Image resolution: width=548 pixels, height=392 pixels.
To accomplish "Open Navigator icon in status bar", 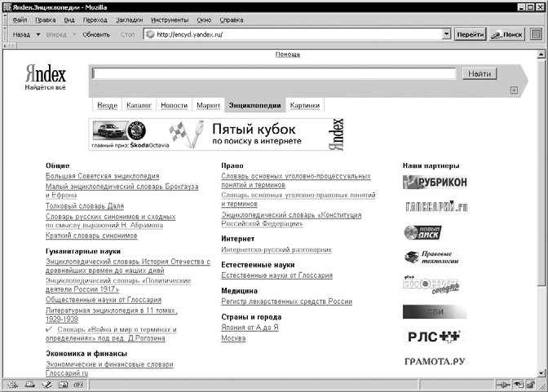I will tap(12, 385).
